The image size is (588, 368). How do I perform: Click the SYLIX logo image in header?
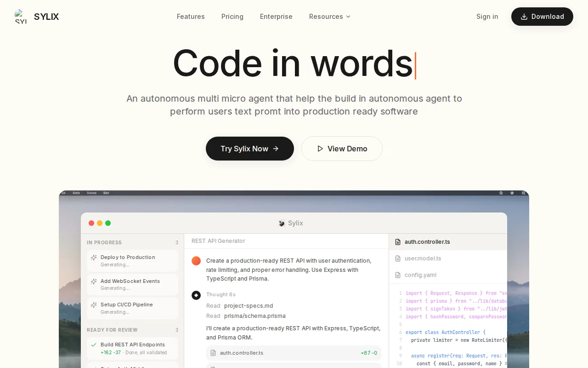[21, 17]
